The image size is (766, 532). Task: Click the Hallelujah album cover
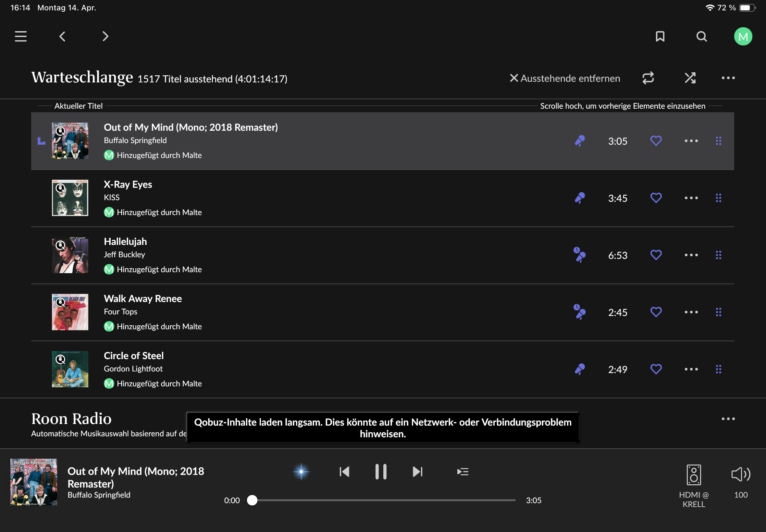click(70, 255)
